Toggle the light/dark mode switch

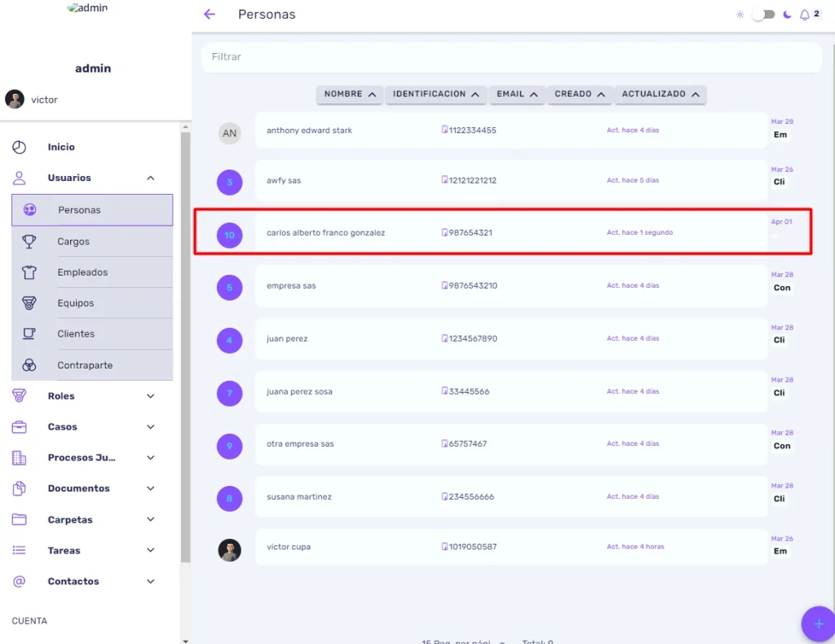[x=763, y=15]
